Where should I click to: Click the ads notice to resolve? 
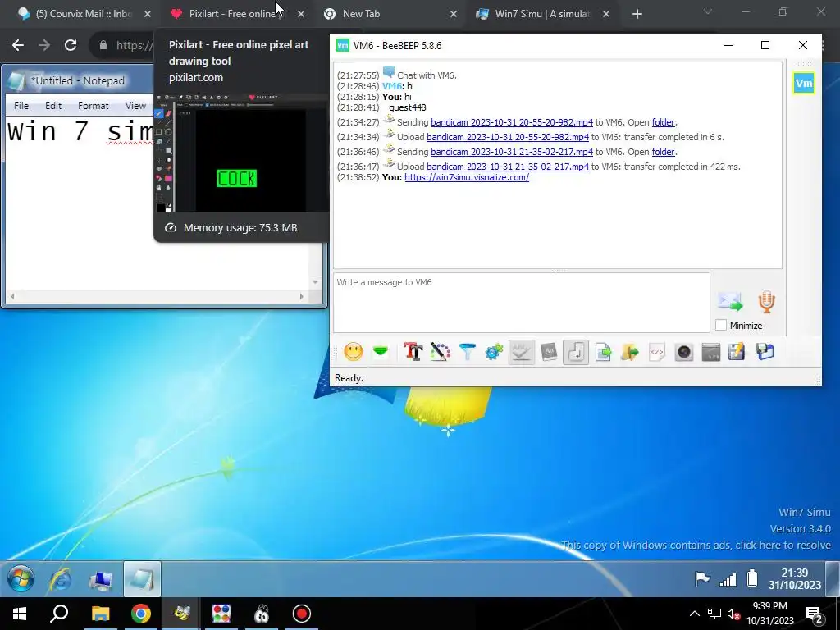pyautogui.click(x=696, y=545)
